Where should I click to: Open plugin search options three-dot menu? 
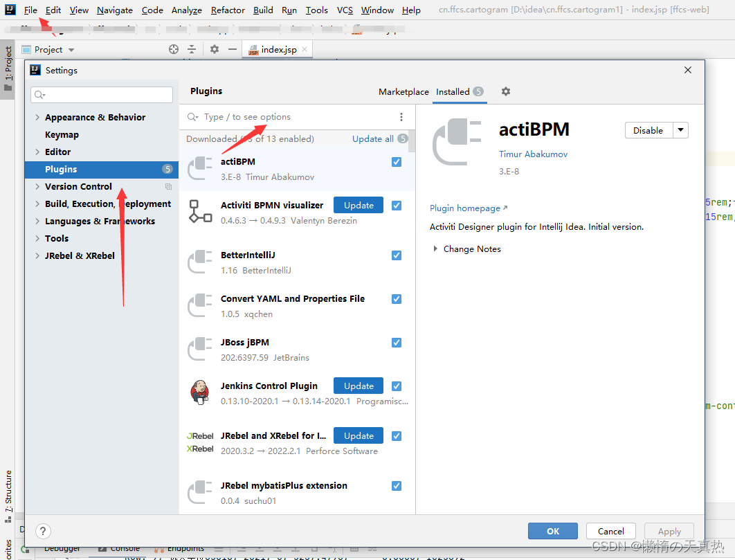pyautogui.click(x=401, y=117)
